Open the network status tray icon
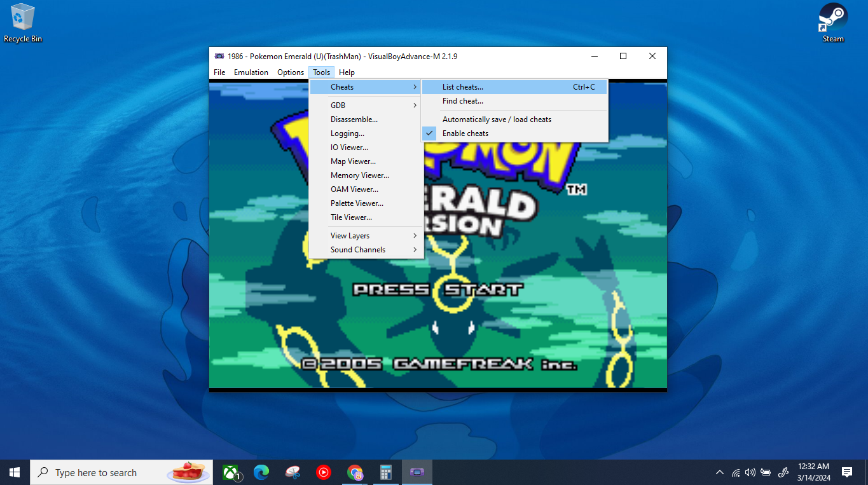 coord(736,472)
